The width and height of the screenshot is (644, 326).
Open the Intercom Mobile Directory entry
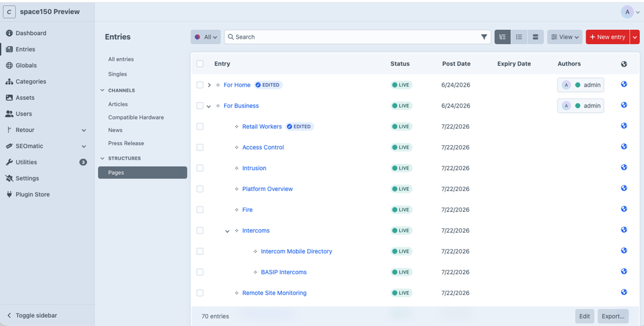click(296, 251)
